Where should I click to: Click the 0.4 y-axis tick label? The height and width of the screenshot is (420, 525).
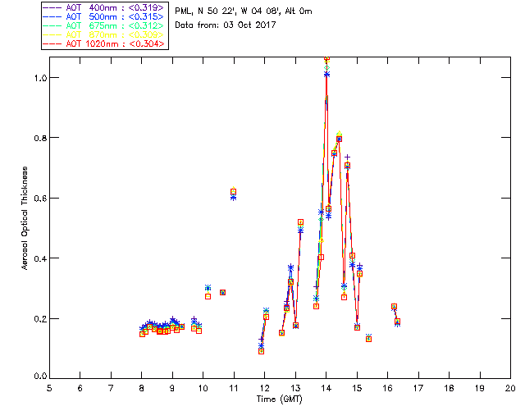tap(40, 258)
